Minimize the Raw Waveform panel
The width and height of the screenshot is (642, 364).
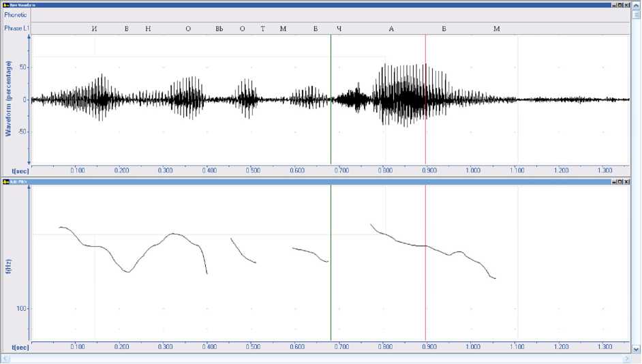tap(613, 4)
